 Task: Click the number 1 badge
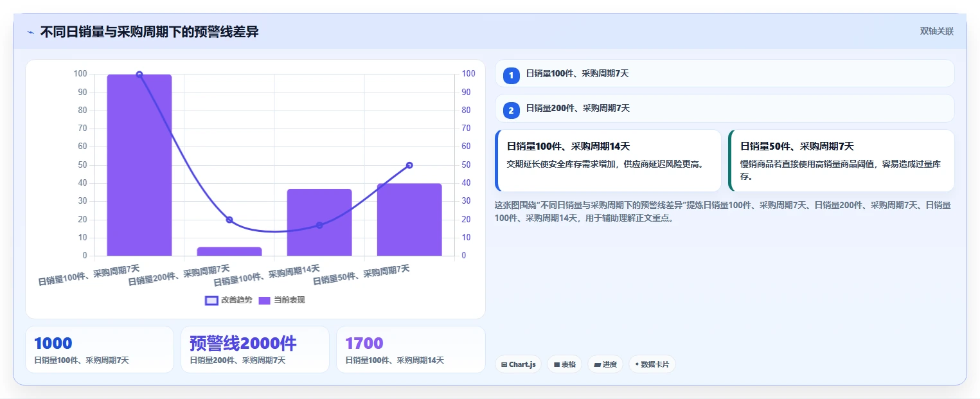(x=512, y=76)
